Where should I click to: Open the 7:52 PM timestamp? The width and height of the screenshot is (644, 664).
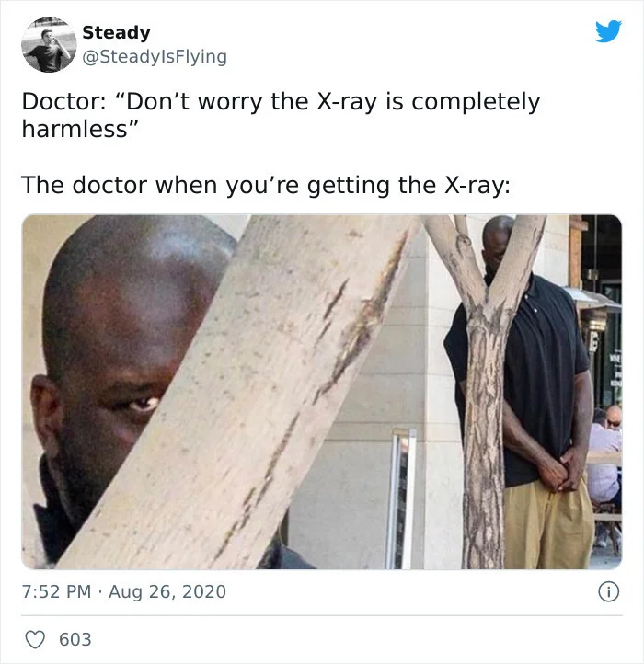(56, 591)
